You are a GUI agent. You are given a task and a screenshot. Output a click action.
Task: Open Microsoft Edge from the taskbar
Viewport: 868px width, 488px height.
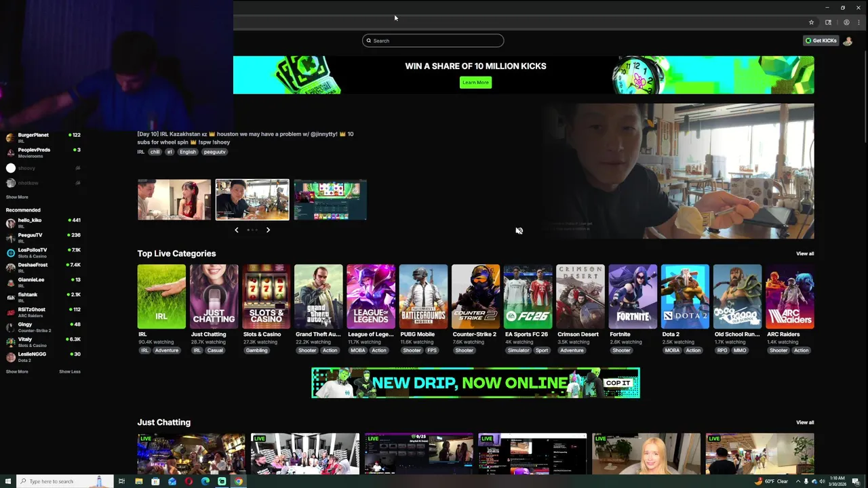pos(205,481)
